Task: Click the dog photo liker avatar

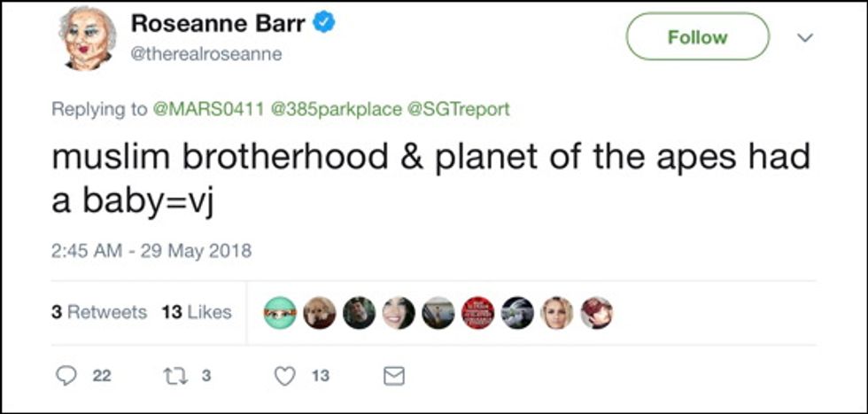Action: point(320,312)
